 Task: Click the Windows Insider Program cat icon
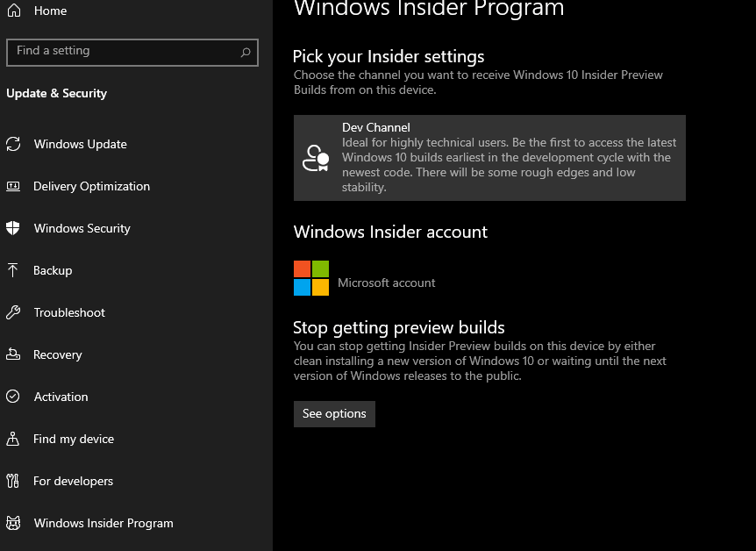pos(13,523)
